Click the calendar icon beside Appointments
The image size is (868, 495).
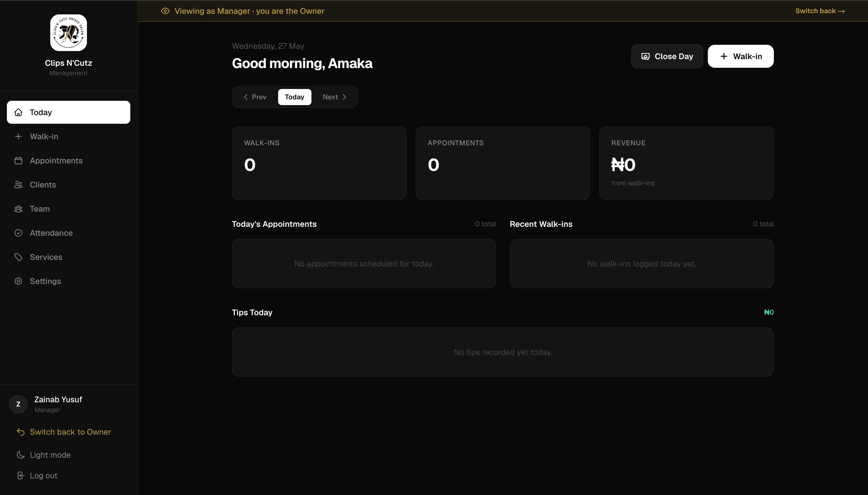[x=18, y=161]
